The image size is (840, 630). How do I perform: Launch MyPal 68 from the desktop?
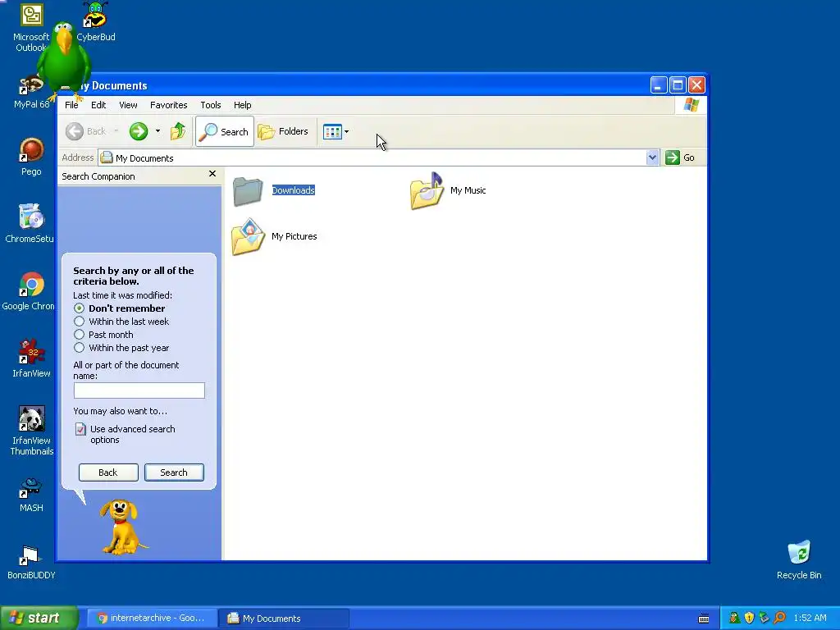31,92
